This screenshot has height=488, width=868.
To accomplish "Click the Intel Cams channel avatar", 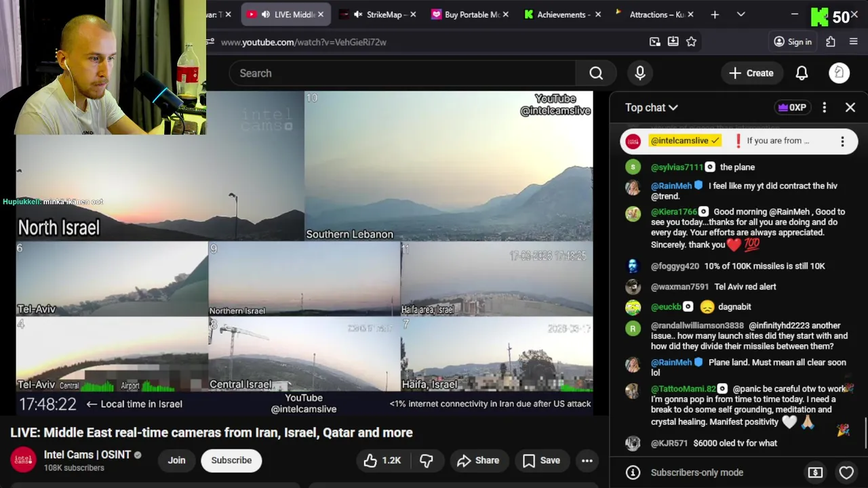I will [x=23, y=460].
